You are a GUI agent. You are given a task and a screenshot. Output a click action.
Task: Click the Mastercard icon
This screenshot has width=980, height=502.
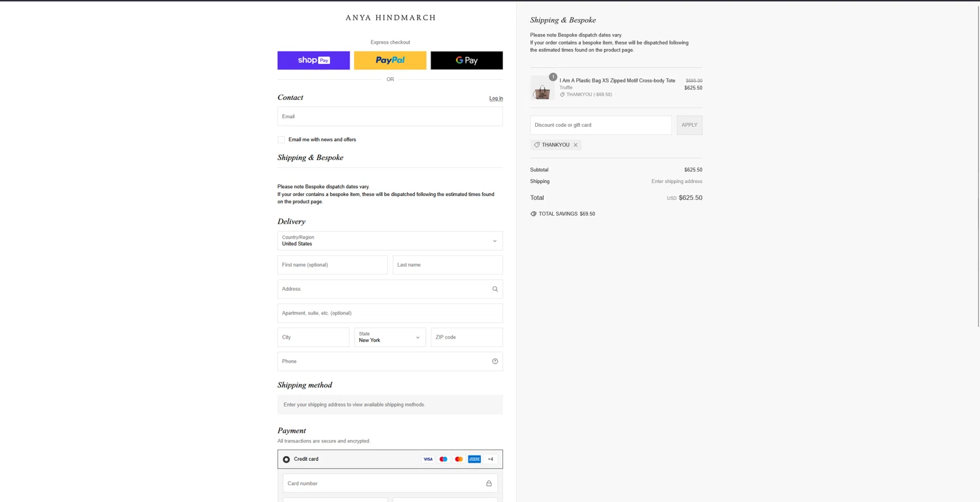click(x=459, y=460)
